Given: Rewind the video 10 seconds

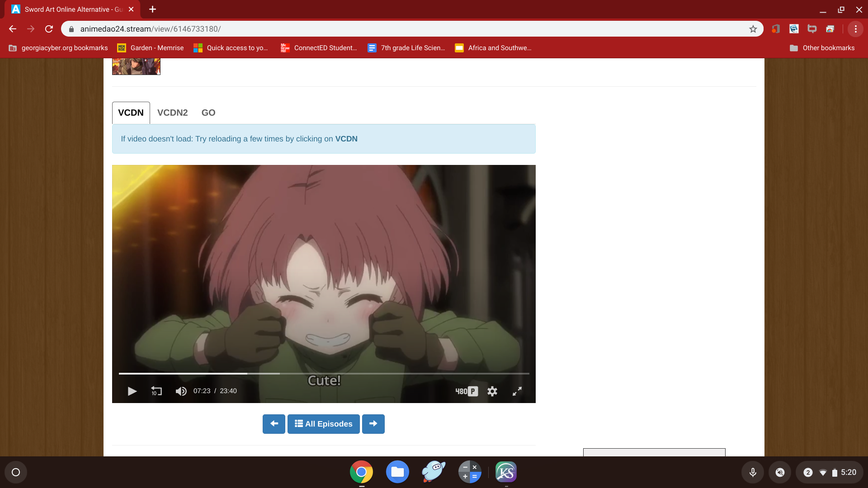Looking at the screenshot, I should [x=156, y=391].
